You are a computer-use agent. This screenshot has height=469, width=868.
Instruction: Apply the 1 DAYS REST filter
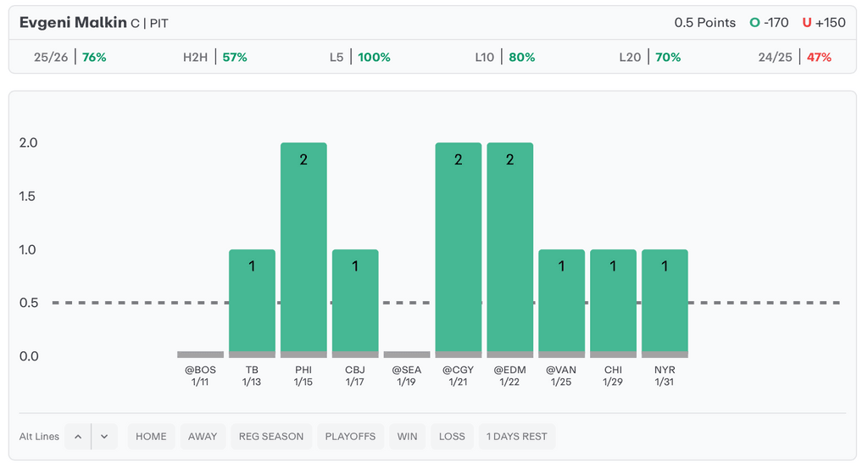(516, 437)
